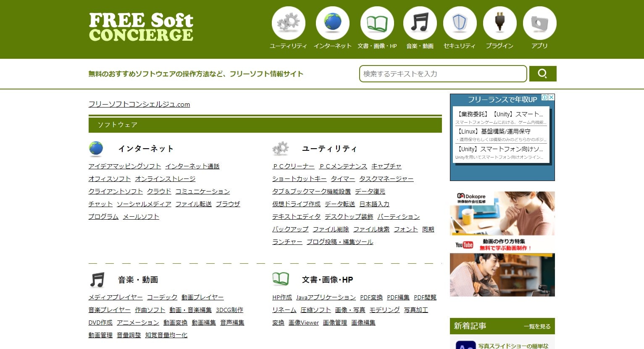Open セキュリティ via the shield icon
Image resolution: width=644 pixels, height=349 pixels.
(x=460, y=23)
